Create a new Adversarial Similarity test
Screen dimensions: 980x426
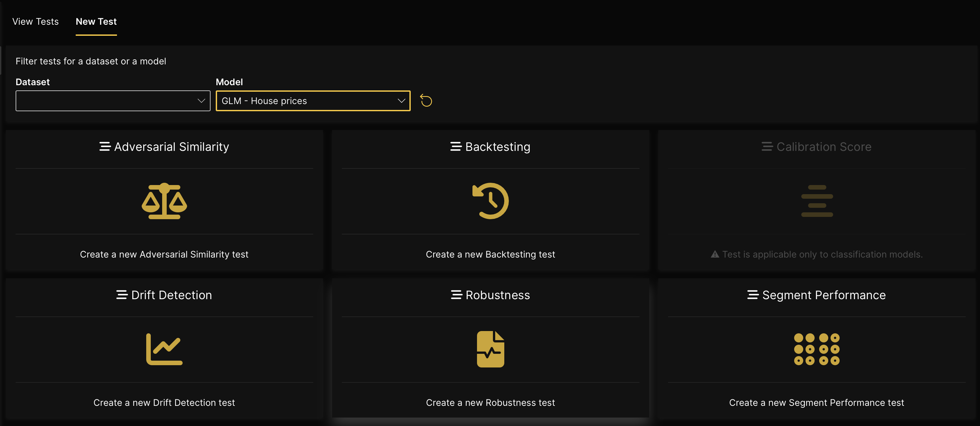(x=164, y=254)
